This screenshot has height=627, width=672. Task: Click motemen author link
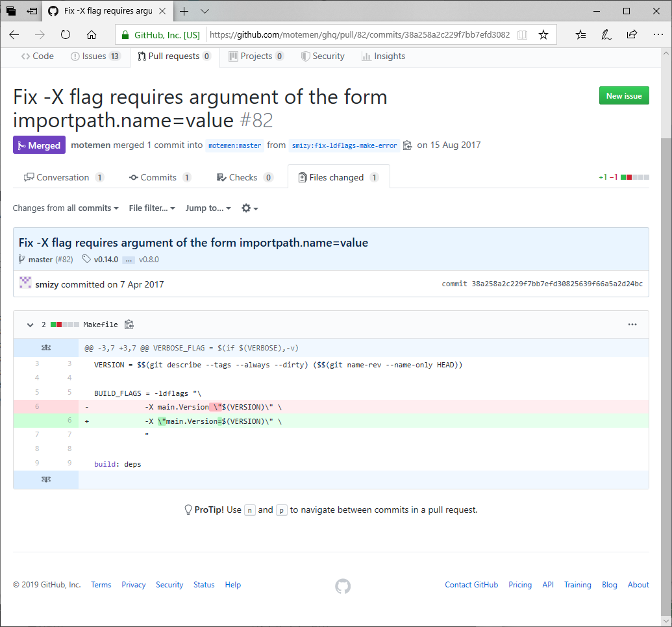click(x=91, y=145)
